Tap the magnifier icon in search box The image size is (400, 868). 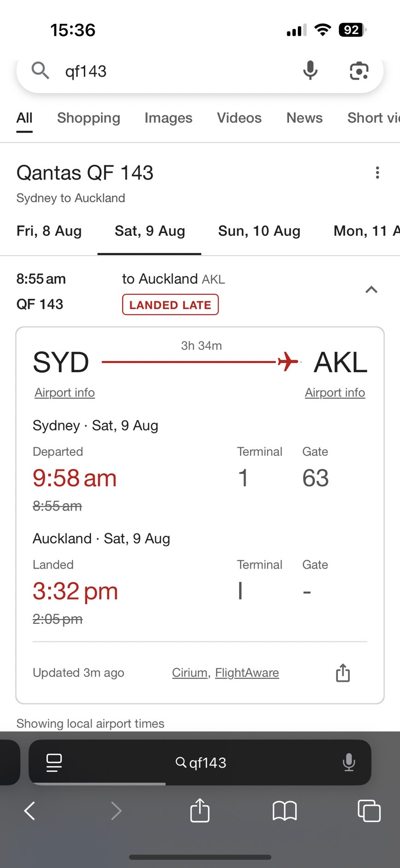pyautogui.click(x=41, y=70)
